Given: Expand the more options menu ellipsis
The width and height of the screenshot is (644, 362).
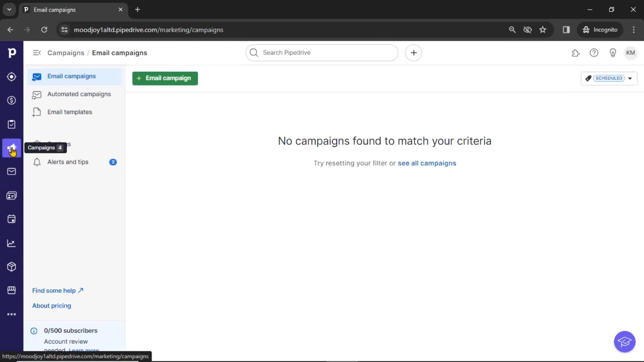Looking at the screenshot, I should click(x=12, y=314).
